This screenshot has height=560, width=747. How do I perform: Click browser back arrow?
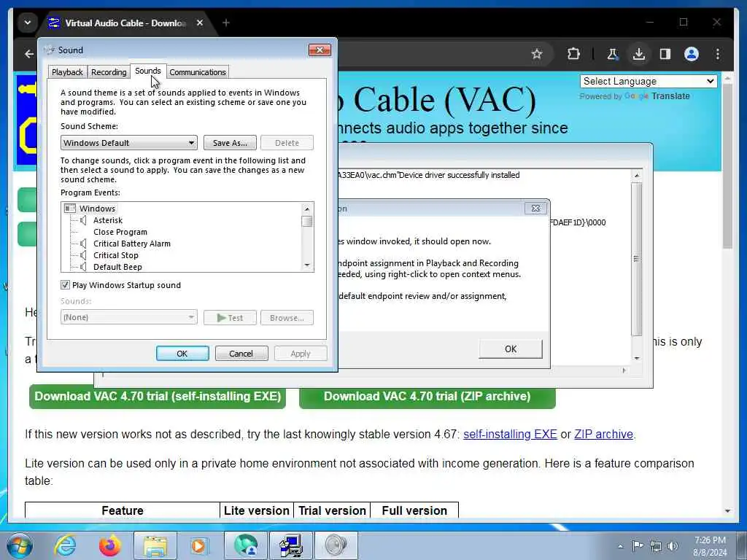click(29, 54)
